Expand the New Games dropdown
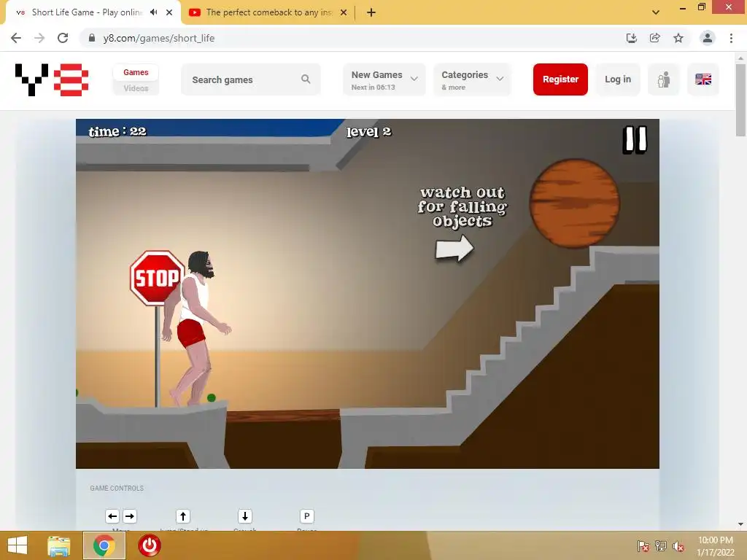 click(x=384, y=79)
